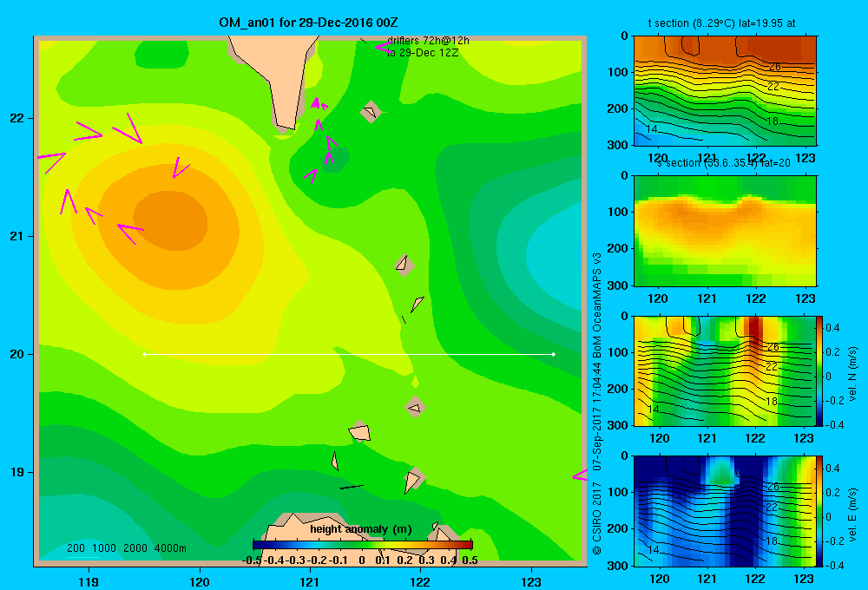
Task: Open the northward velocity section panel
Action: [725, 370]
